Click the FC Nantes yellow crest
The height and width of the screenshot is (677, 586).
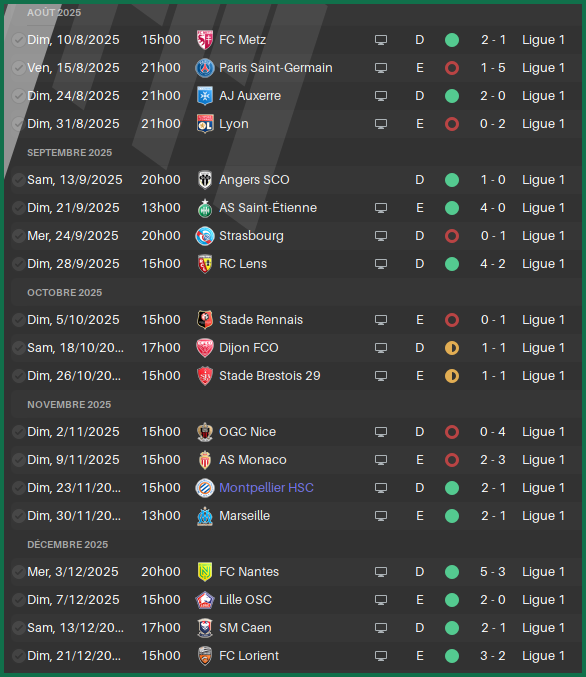[205, 572]
